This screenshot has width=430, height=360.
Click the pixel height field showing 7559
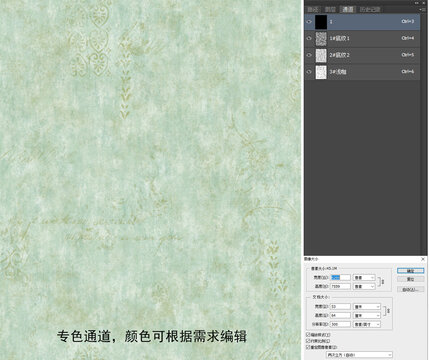click(x=340, y=286)
